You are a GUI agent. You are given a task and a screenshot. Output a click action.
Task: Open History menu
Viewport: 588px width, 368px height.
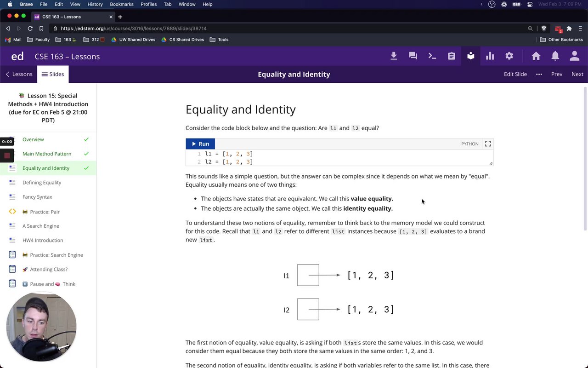(95, 4)
